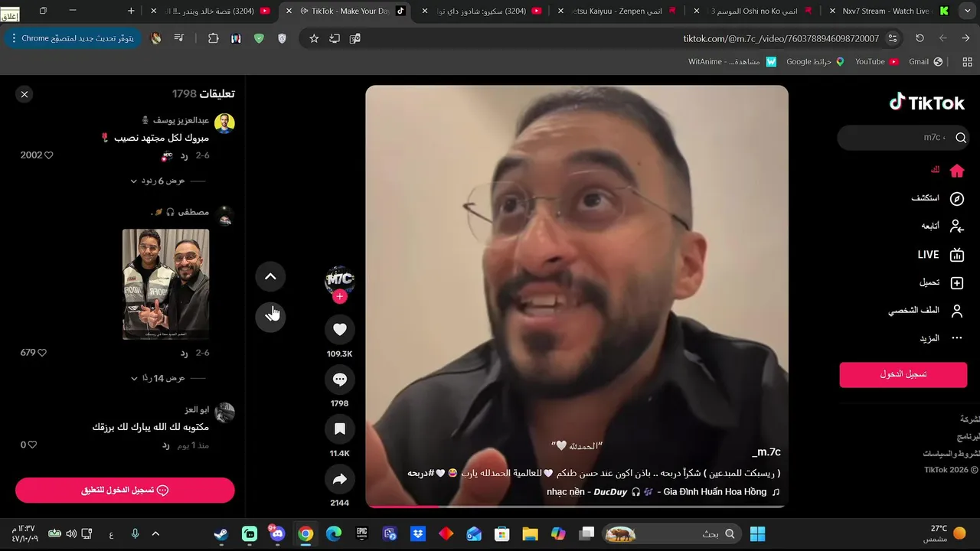980x551 pixels.
Task: Click the translate page icon
Action: click(x=355, y=38)
